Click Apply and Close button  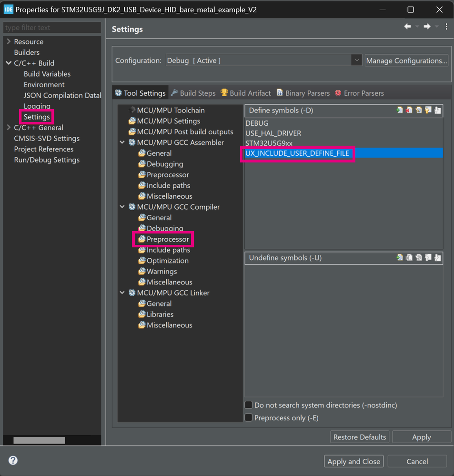[353, 461]
